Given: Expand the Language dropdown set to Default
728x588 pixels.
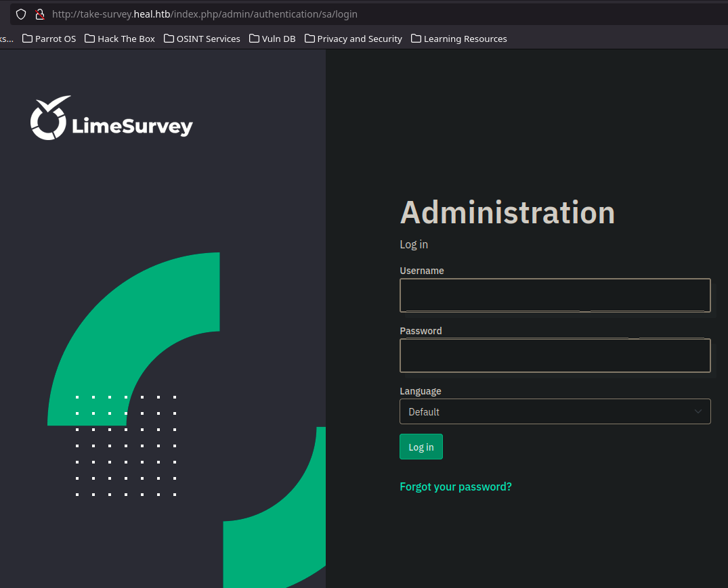Looking at the screenshot, I should click(x=555, y=411).
